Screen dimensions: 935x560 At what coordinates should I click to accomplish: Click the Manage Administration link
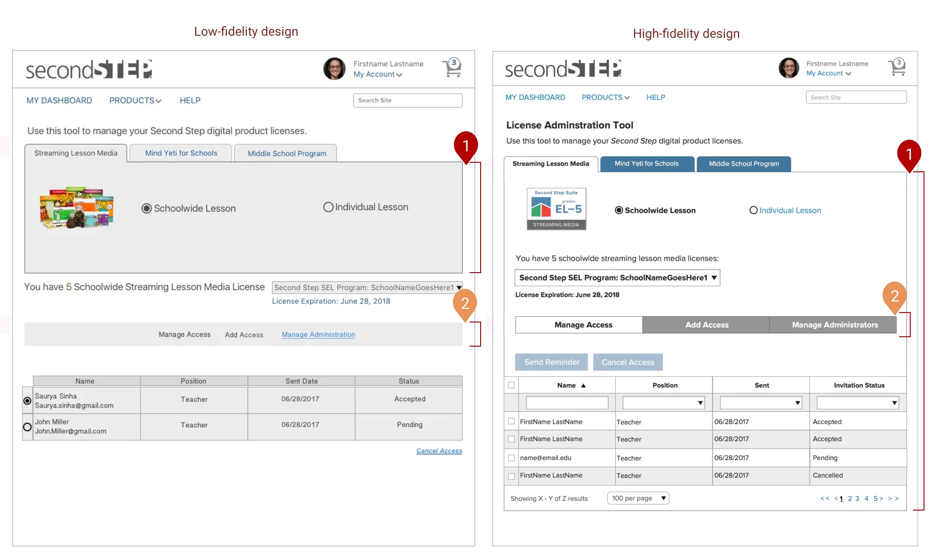[318, 335]
